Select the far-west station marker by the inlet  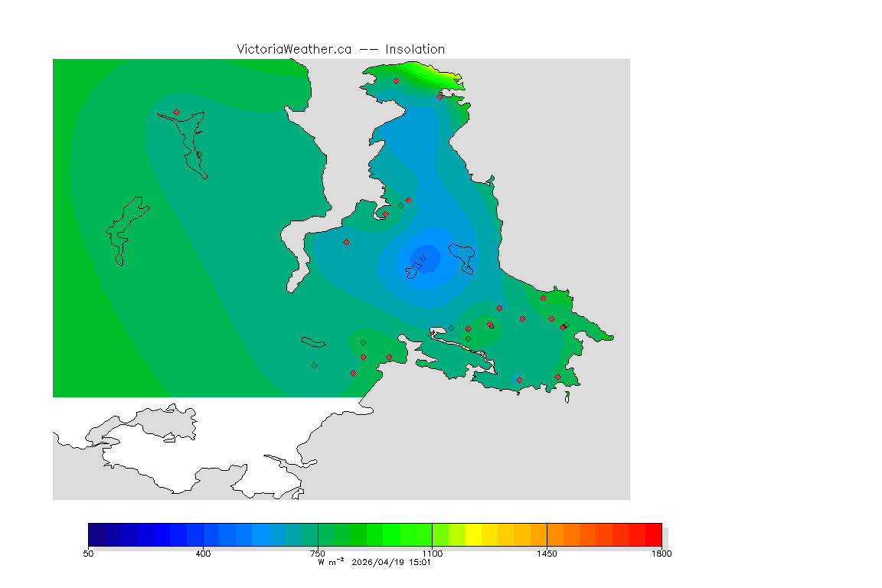(x=176, y=112)
